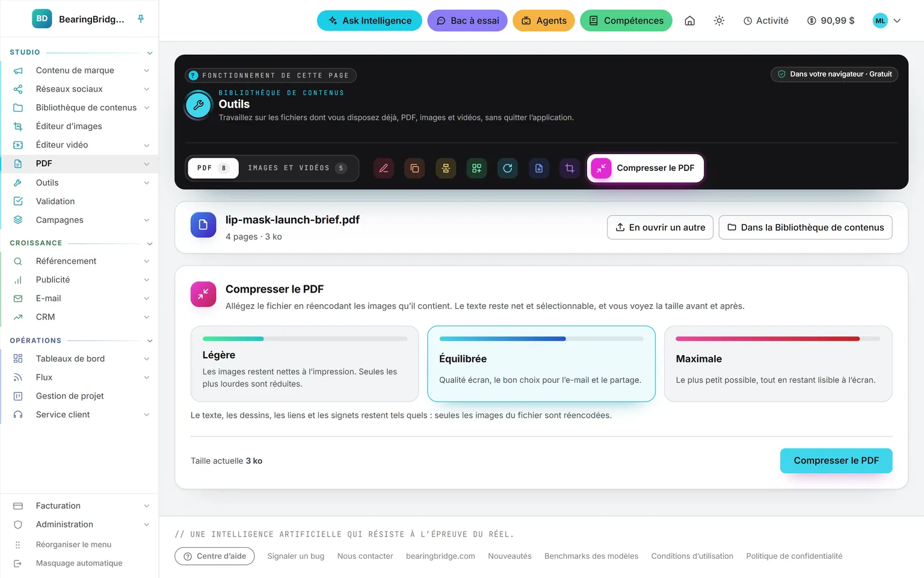
Task: Open Dans la Bibliothèque de contenus
Action: tap(805, 228)
